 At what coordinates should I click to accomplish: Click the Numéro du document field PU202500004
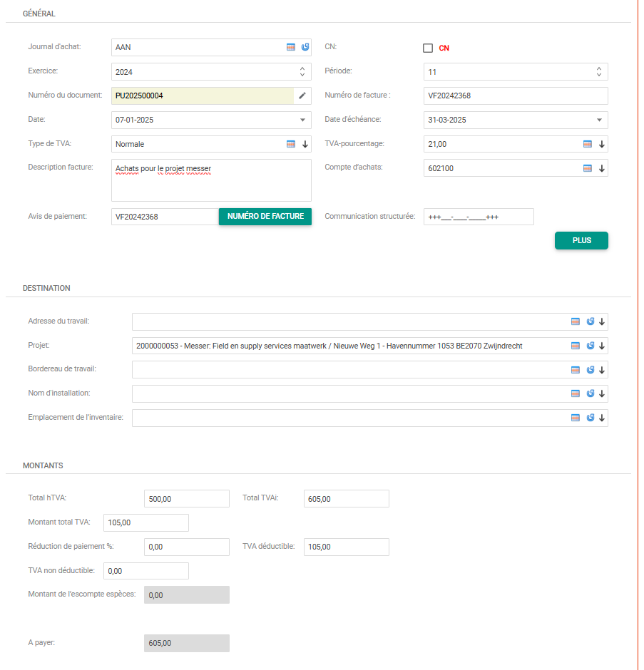pos(203,96)
